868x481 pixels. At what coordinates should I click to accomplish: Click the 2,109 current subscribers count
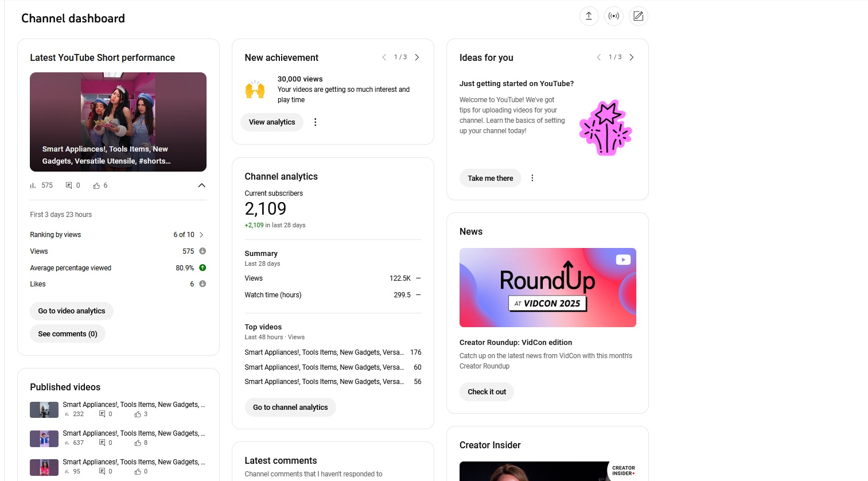pyautogui.click(x=266, y=208)
